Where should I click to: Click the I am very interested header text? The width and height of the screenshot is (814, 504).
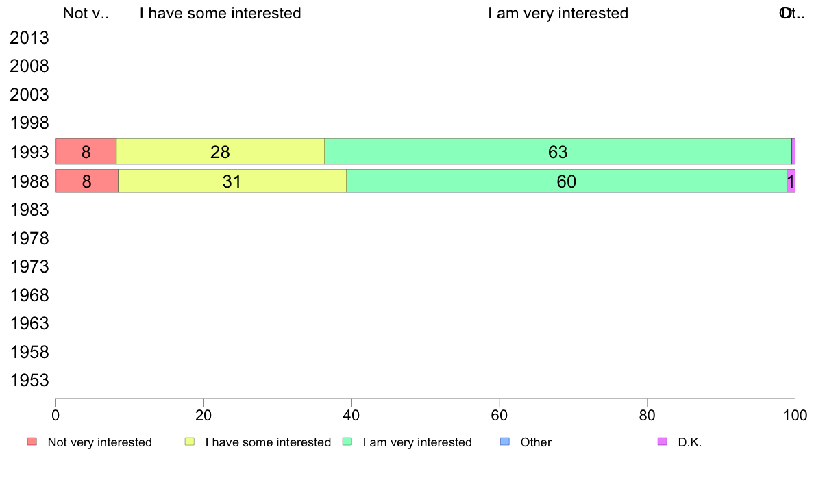558,13
